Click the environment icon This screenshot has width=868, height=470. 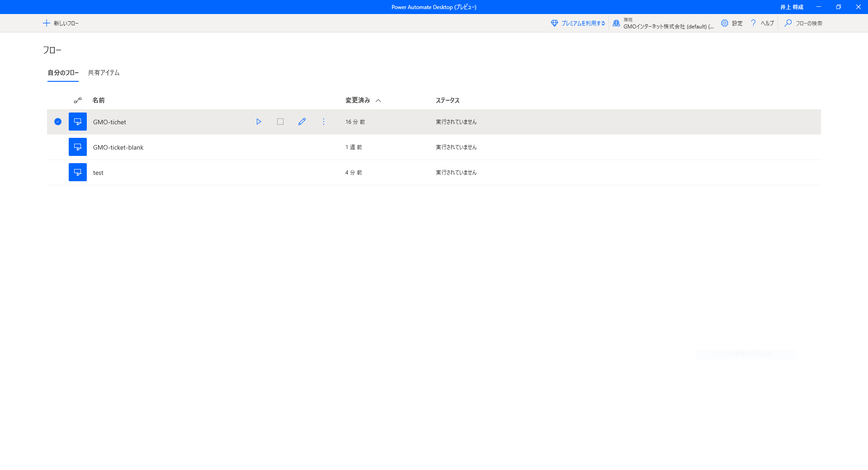click(616, 23)
